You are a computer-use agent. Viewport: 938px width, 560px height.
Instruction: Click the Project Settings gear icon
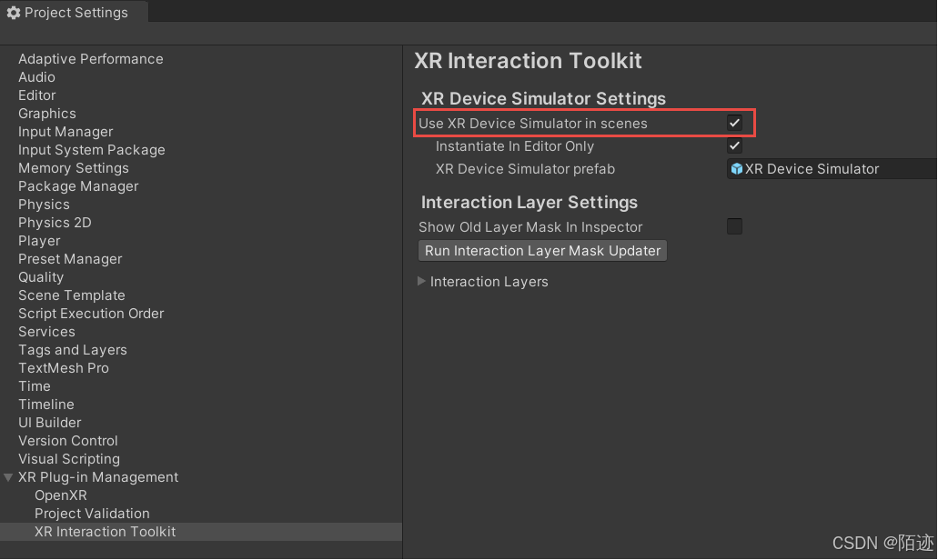pyautogui.click(x=14, y=13)
